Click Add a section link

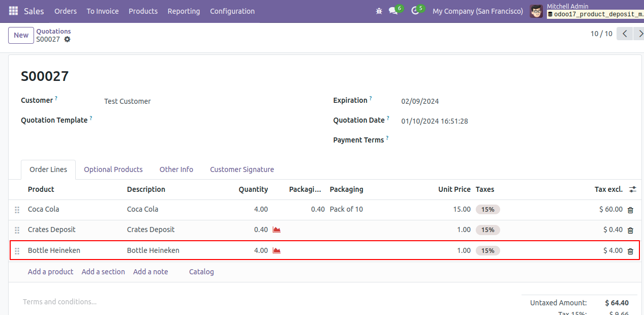(x=103, y=272)
